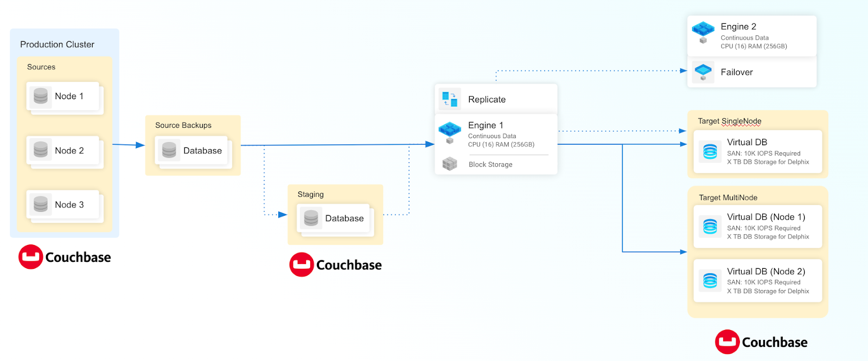Select the Node 2 database cylinder icon
The height and width of the screenshot is (361, 868).
point(41,150)
